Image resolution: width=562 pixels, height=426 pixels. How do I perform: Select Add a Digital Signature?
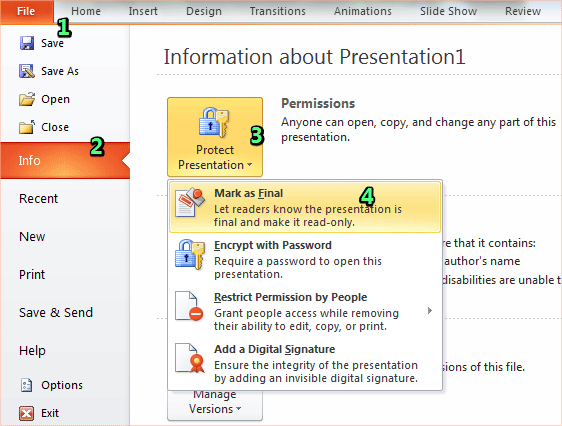coord(305,363)
